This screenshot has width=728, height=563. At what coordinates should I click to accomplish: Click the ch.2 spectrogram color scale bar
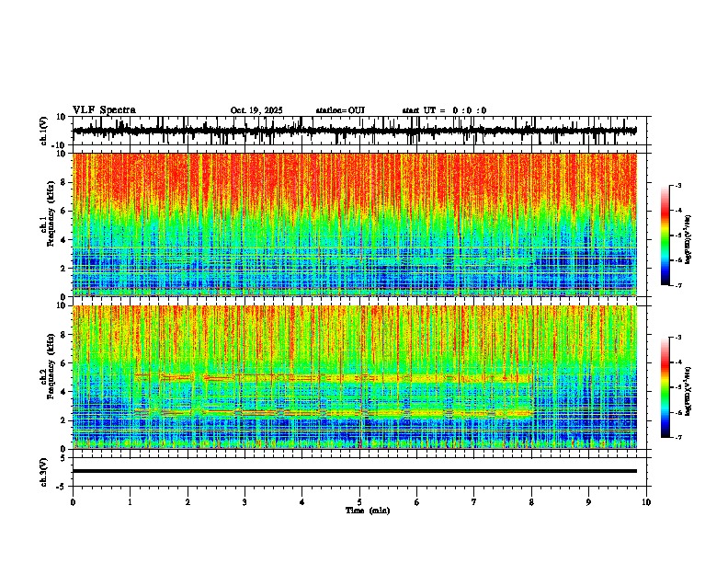pyautogui.click(x=665, y=387)
